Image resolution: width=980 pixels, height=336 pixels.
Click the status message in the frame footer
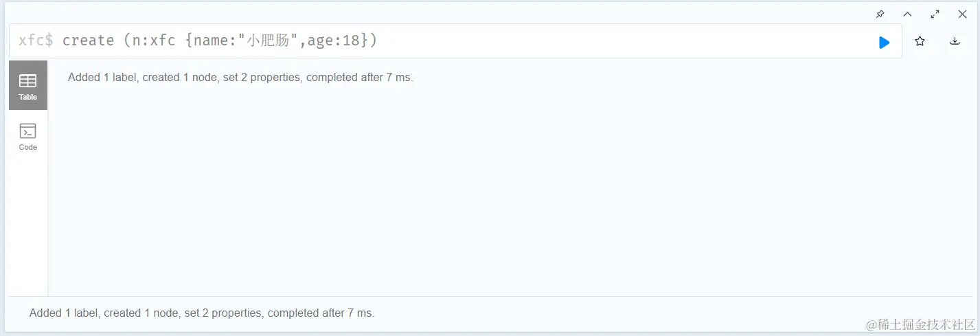pyautogui.click(x=202, y=313)
